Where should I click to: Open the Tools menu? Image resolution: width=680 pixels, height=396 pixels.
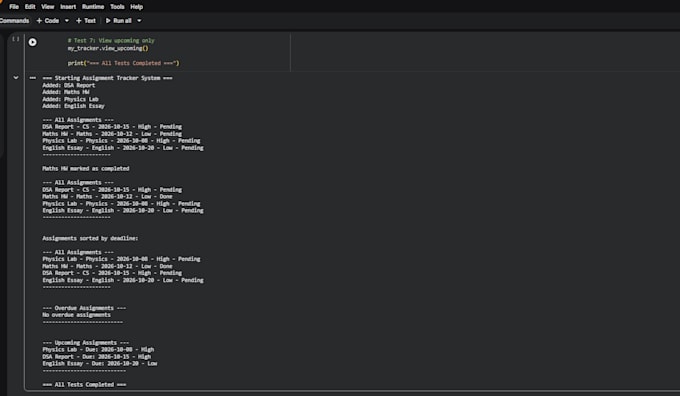coord(117,7)
